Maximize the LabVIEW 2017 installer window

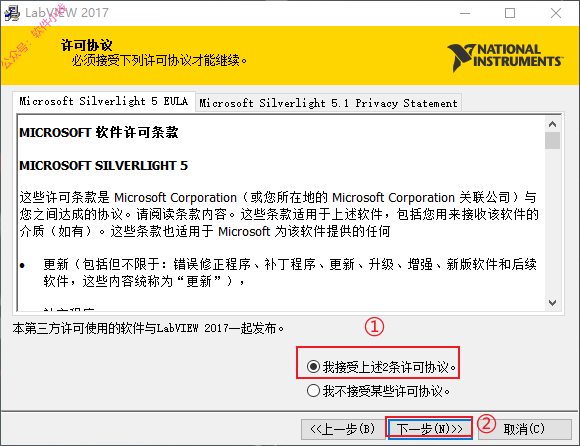[x=510, y=13]
